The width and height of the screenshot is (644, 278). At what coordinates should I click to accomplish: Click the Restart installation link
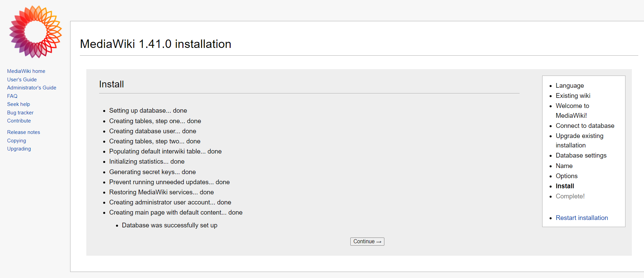(x=582, y=218)
